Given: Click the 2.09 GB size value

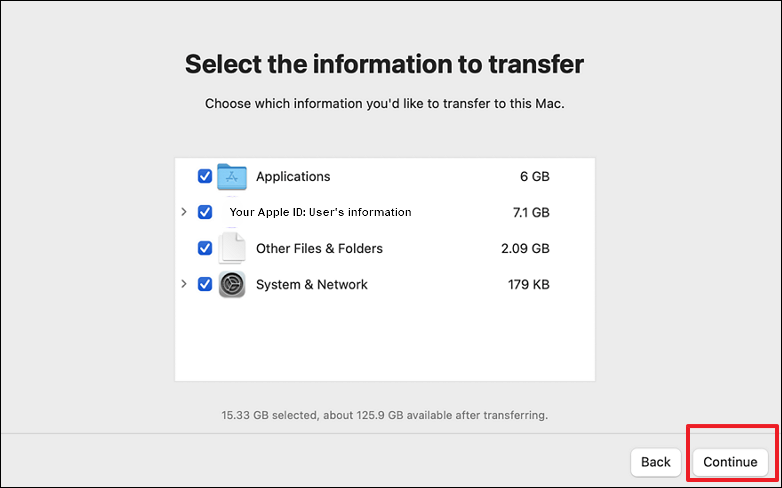Looking at the screenshot, I should [x=525, y=248].
